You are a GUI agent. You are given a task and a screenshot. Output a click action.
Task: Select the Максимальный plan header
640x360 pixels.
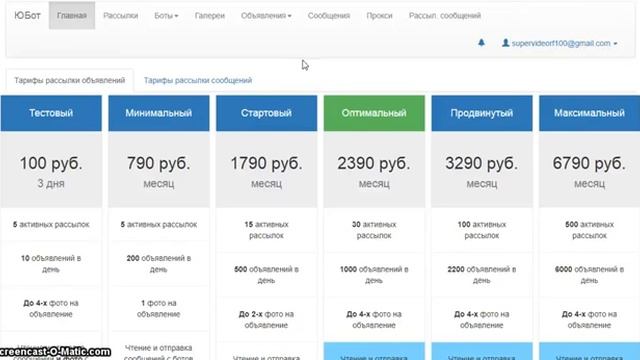[589, 113]
